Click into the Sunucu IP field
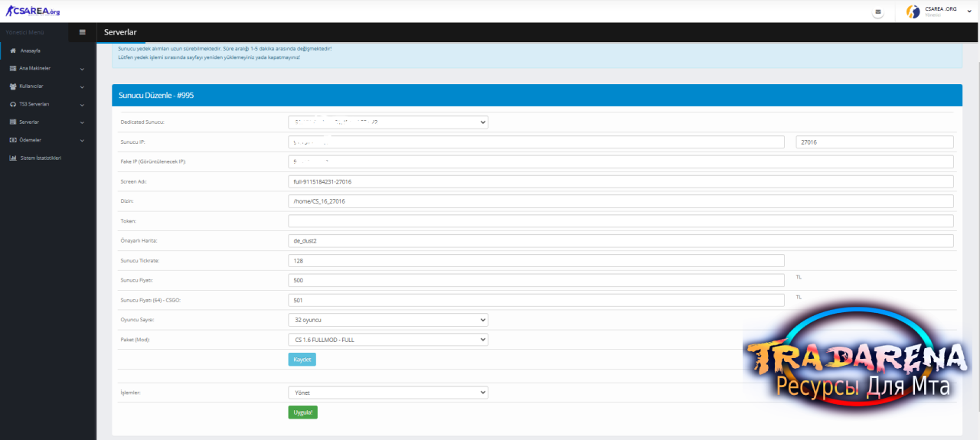980x440 pixels. pos(537,142)
